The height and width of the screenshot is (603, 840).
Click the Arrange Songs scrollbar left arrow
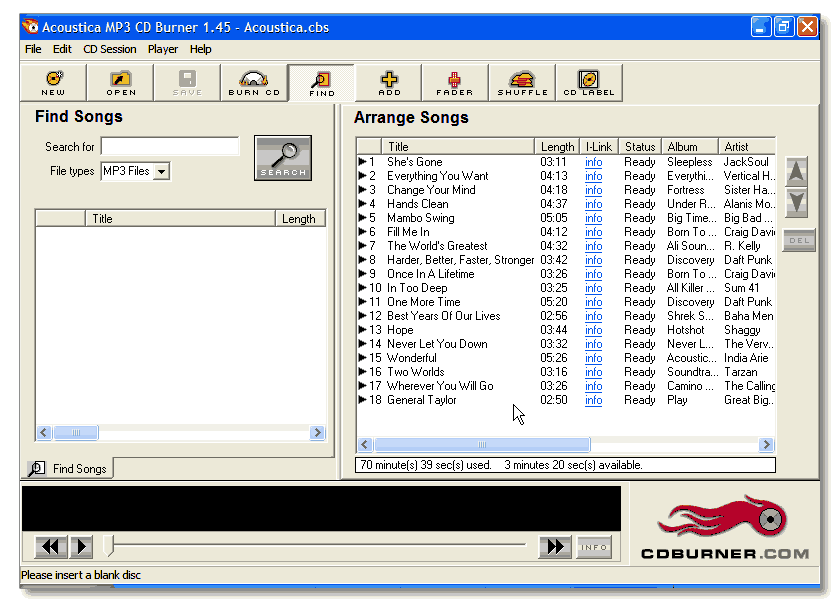(x=365, y=444)
